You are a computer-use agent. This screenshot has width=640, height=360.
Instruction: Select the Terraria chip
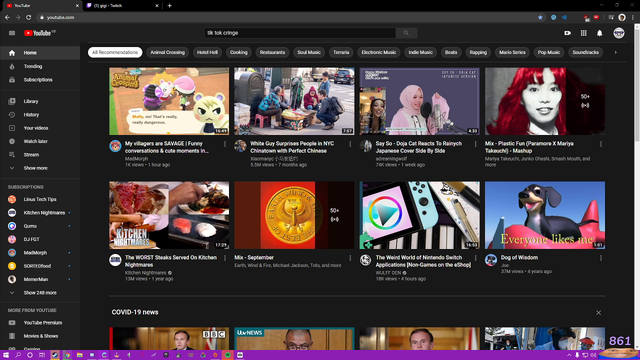coord(341,52)
